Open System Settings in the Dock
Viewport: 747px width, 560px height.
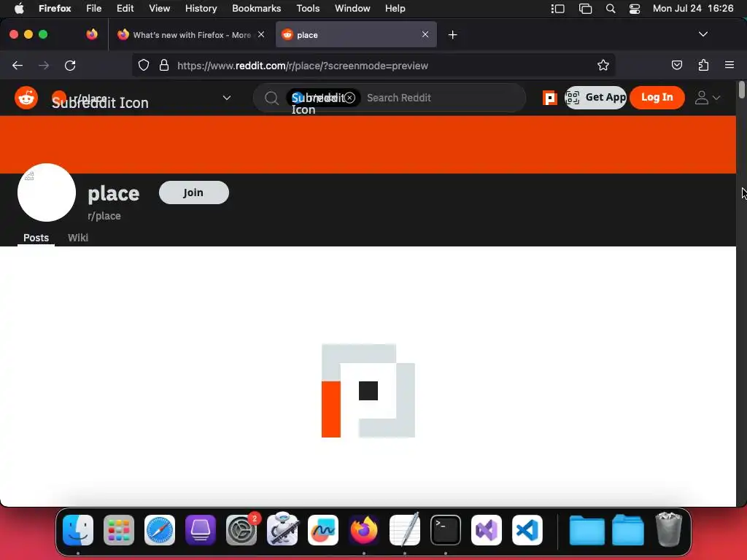click(x=241, y=530)
